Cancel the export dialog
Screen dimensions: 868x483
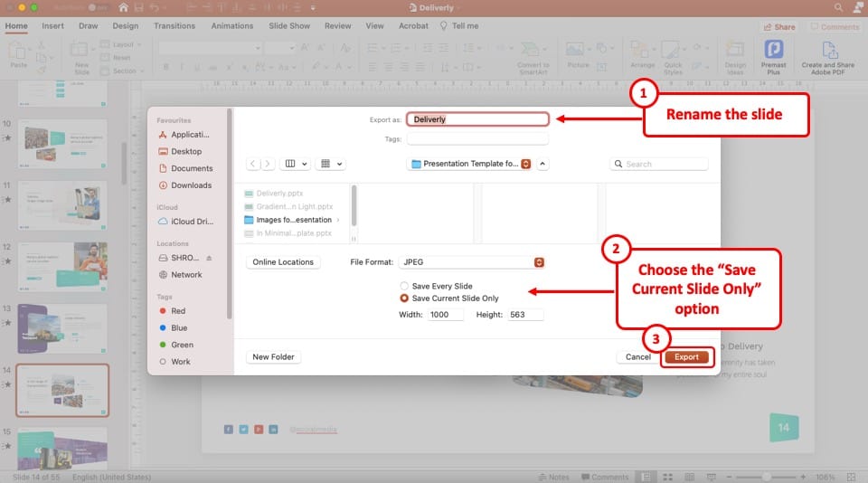[x=637, y=357]
